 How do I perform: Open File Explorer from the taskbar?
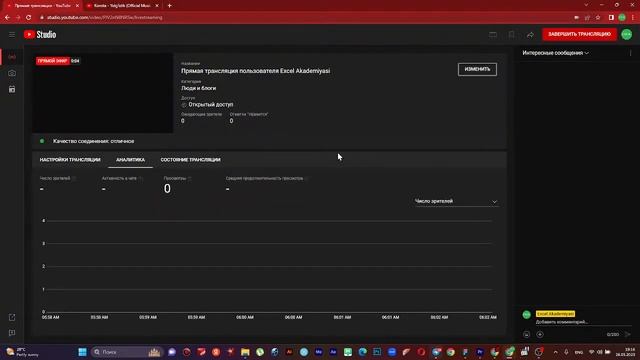[245, 352]
